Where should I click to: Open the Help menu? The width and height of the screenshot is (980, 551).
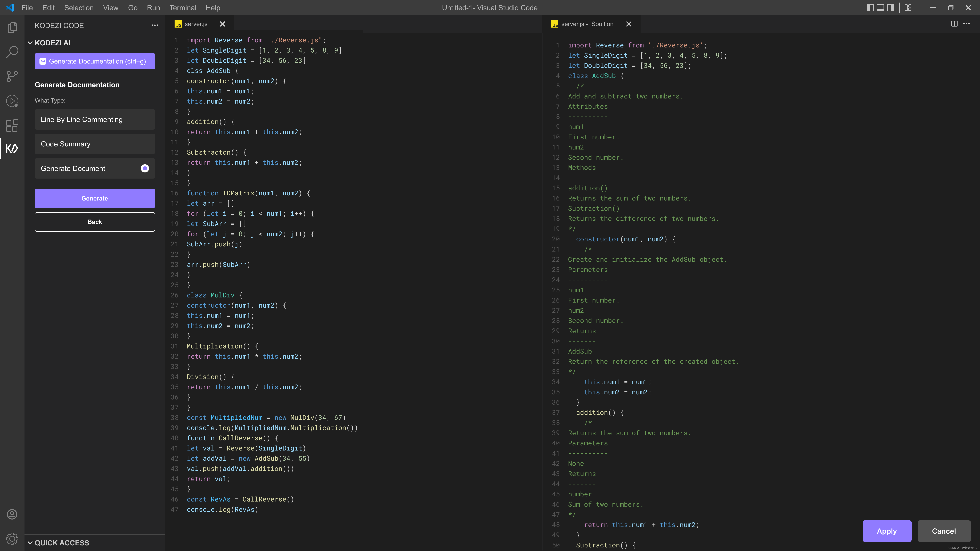213,8
